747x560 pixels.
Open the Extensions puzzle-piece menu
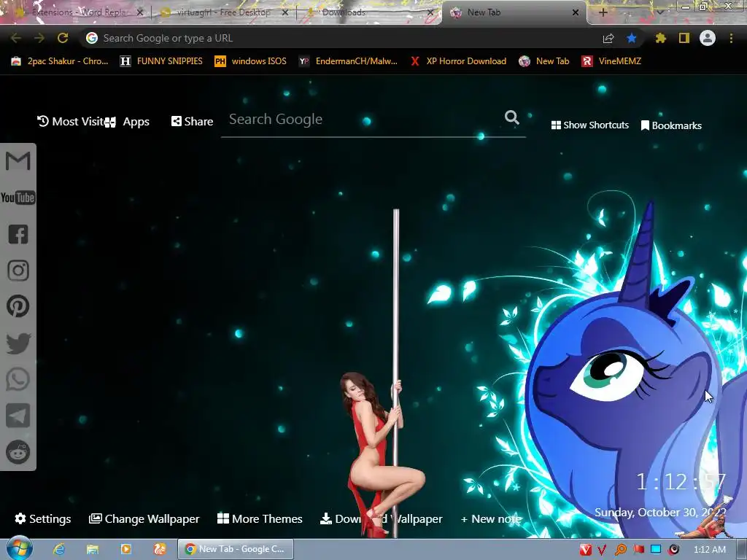[660, 38]
